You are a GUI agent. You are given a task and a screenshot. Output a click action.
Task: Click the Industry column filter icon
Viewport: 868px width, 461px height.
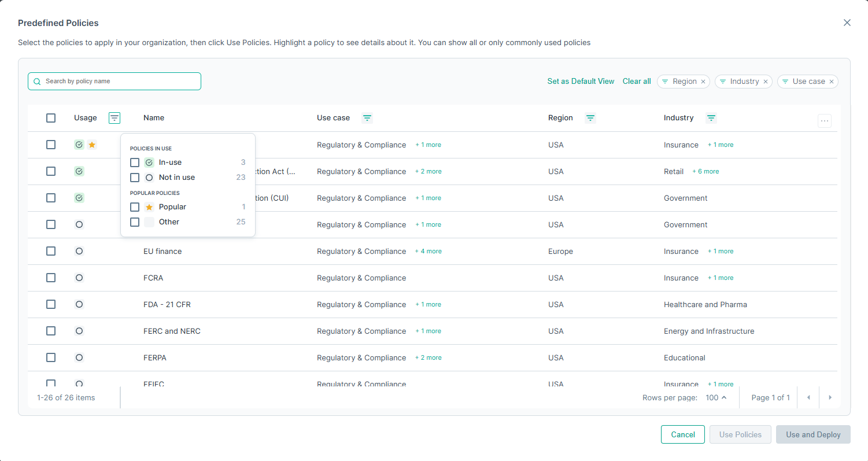coord(711,118)
